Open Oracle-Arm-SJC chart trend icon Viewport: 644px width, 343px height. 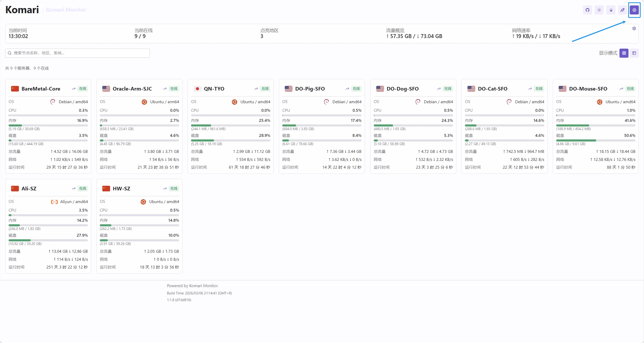pyautogui.click(x=165, y=89)
